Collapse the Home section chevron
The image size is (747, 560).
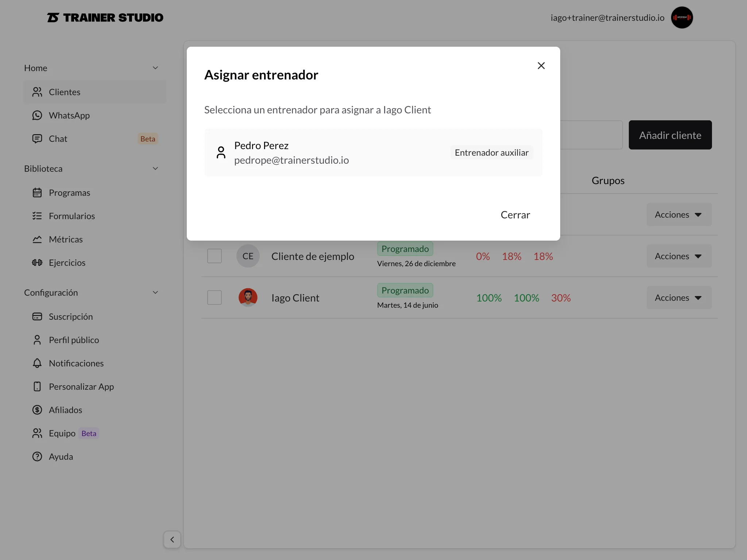click(x=155, y=68)
